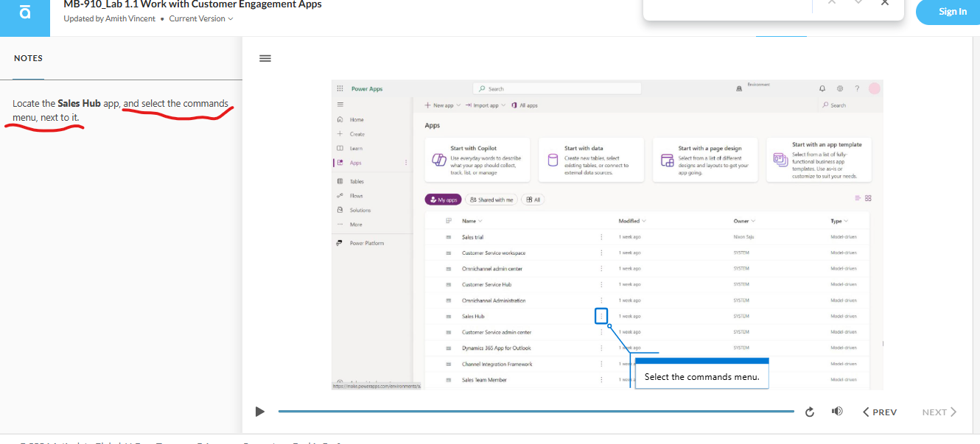Open the Current Version dropdown
Image resolution: width=980 pixels, height=444 pixels.
[x=201, y=18]
